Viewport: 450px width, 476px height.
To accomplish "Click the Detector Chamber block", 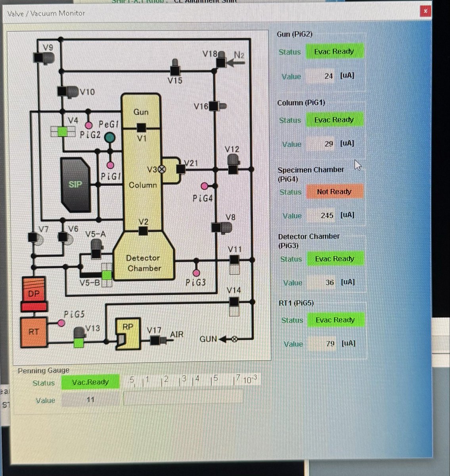I will tap(144, 257).
